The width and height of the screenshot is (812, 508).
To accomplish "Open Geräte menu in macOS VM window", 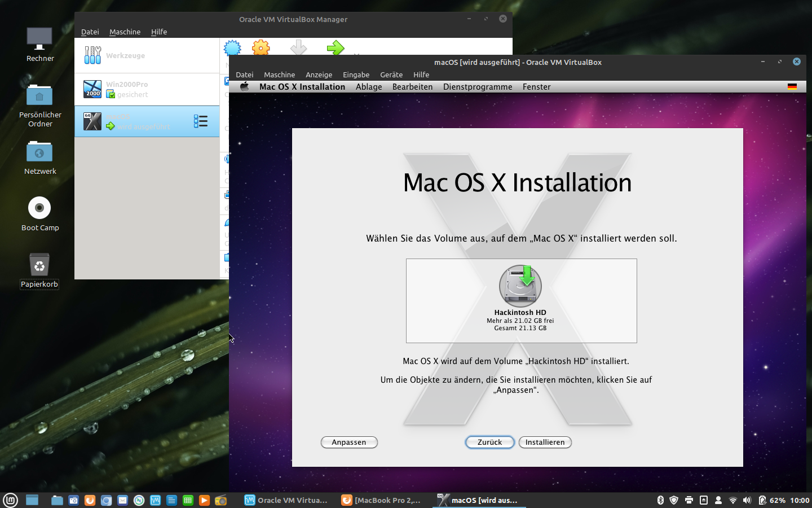I will tap(391, 75).
